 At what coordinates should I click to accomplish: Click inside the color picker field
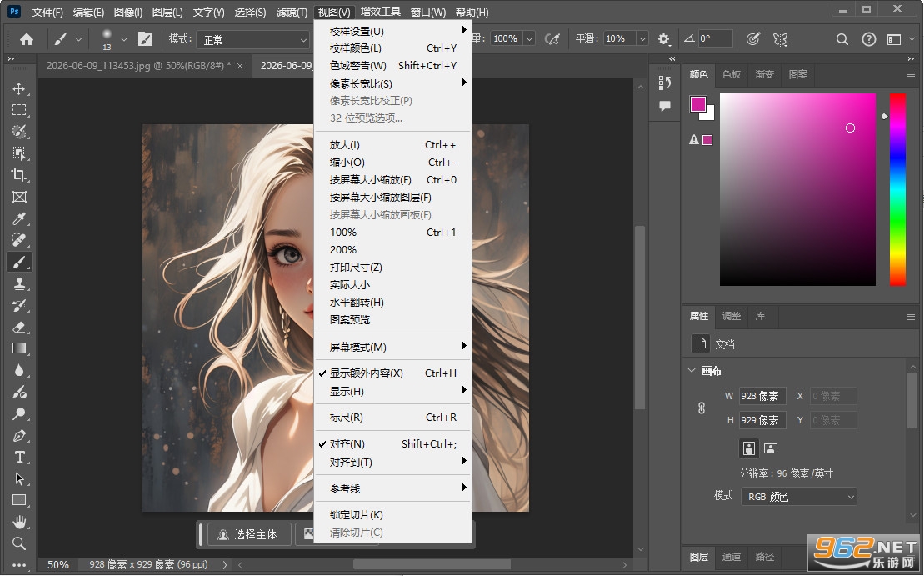(797, 189)
